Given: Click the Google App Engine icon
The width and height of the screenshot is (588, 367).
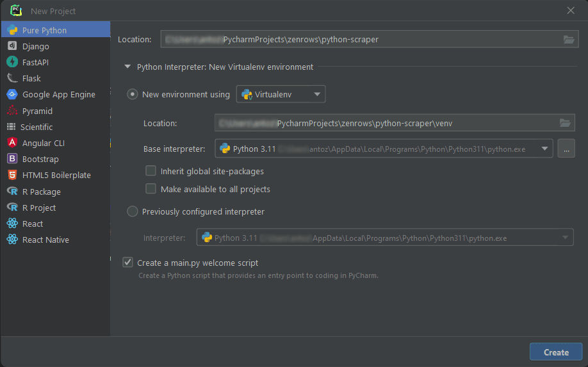Looking at the screenshot, I should 12,94.
